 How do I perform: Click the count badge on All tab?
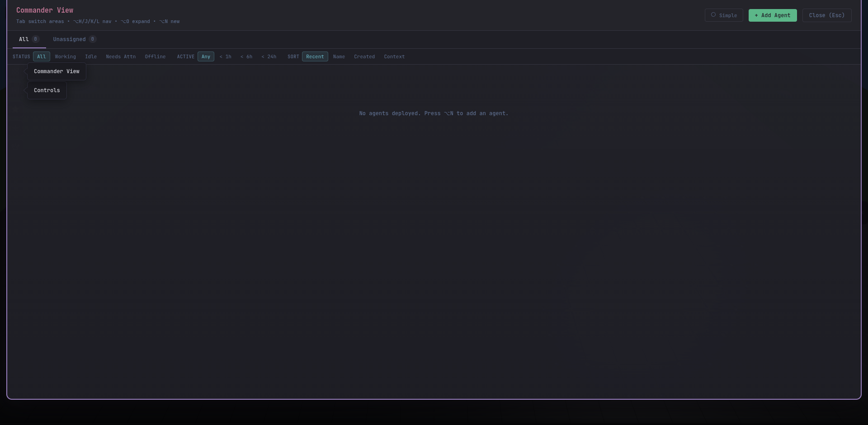[35, 39]
